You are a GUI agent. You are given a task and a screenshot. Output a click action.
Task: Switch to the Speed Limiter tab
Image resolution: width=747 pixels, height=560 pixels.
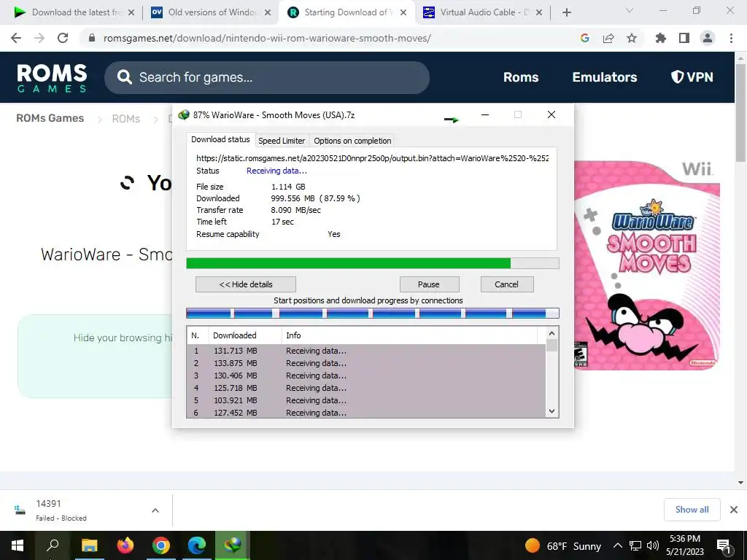click(x=282, y=141)
